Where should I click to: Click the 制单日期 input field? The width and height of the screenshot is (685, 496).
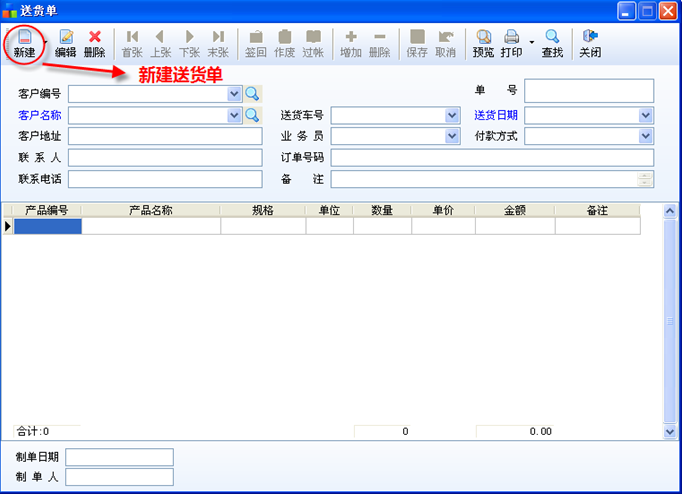[x=119, y=457]
